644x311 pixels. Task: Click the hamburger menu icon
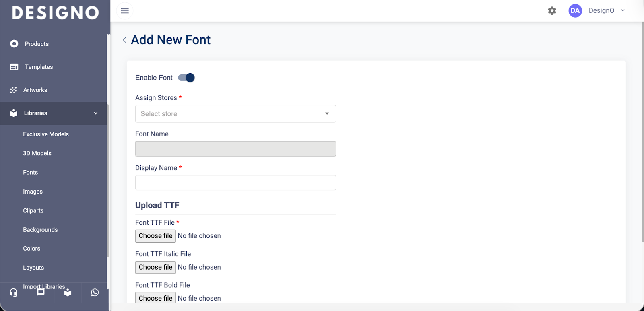click(x=125, y=11)
